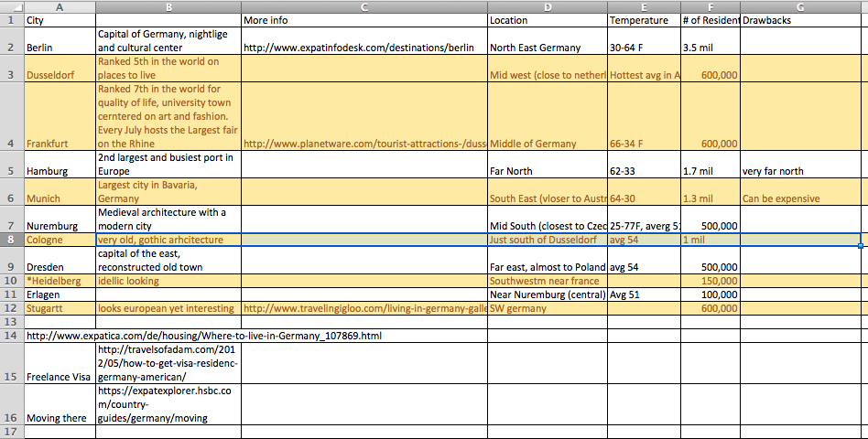Click the 'City' header cell
Image resolution: width=868 pixels, height=439 pixels.
(60, 20)
